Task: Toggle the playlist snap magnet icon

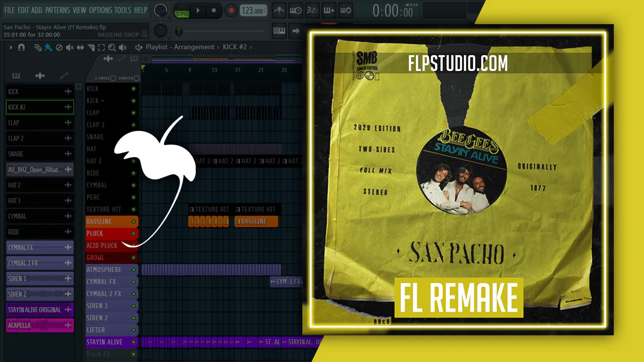Action: click(x=21, y=47)
